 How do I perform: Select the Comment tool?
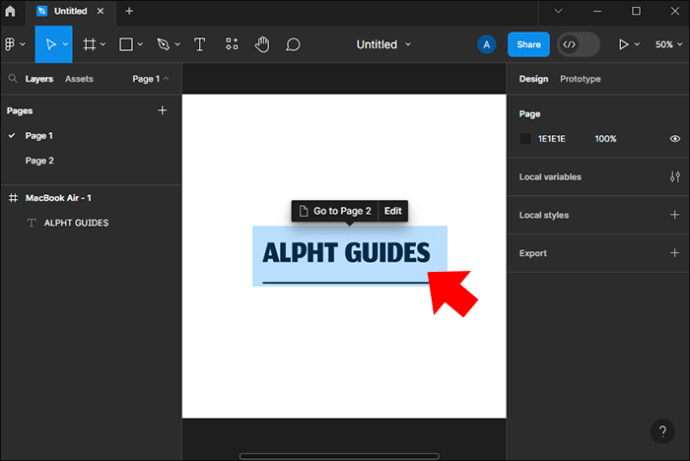tap(293, 44)
